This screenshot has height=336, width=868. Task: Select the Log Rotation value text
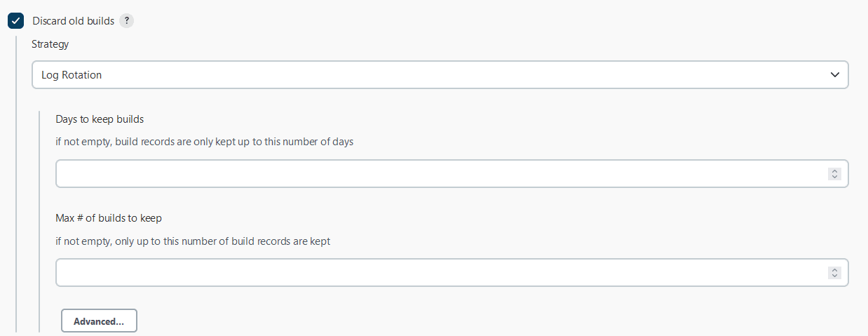pos(72,75)
